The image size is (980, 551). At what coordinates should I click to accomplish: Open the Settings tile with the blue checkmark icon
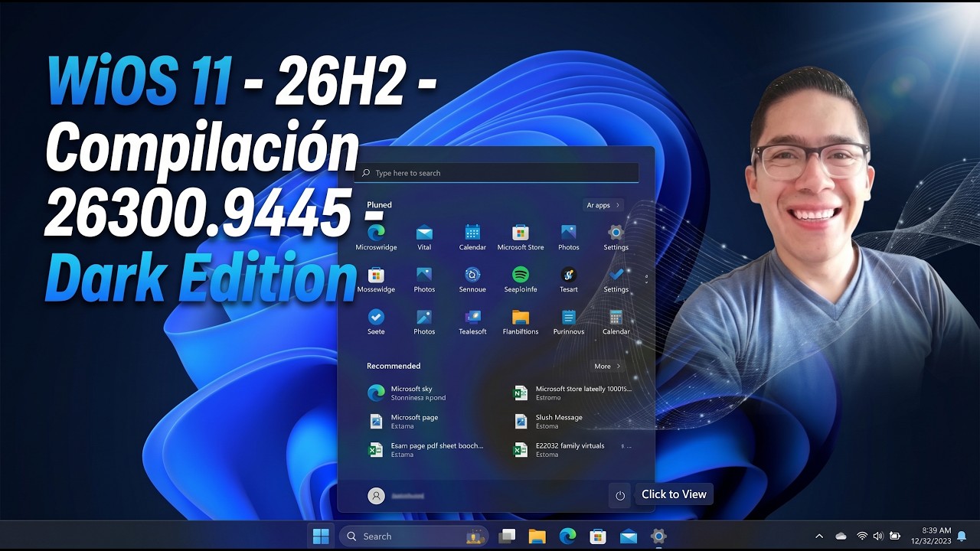point(616,279)
